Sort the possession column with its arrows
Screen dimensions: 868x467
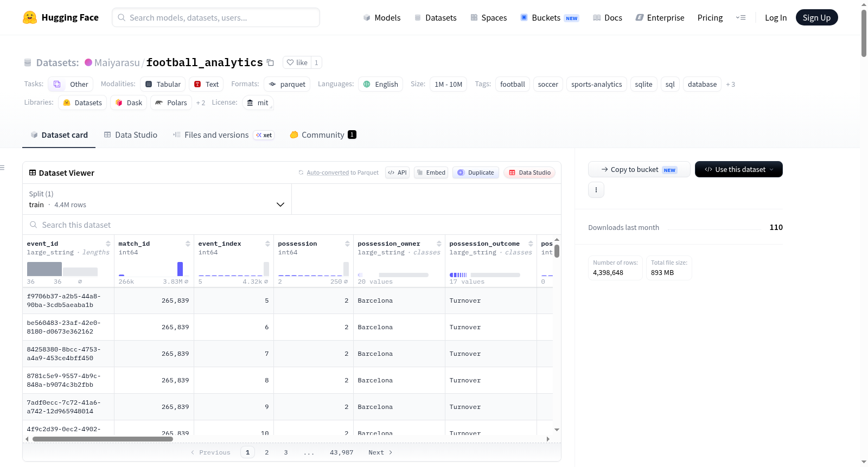pos(347,244)
